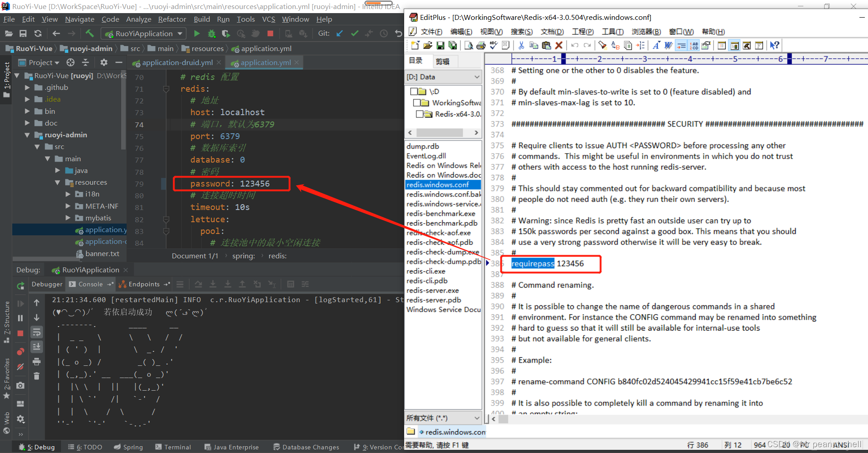Open 6: TODO tool window
Screen dimensions: 868x453
click(85, 447)
